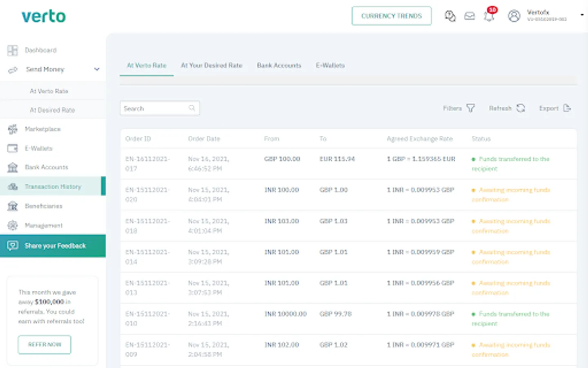Click the Refer Now button
Screen dimensions: 588x368
(x=45, y=345)
